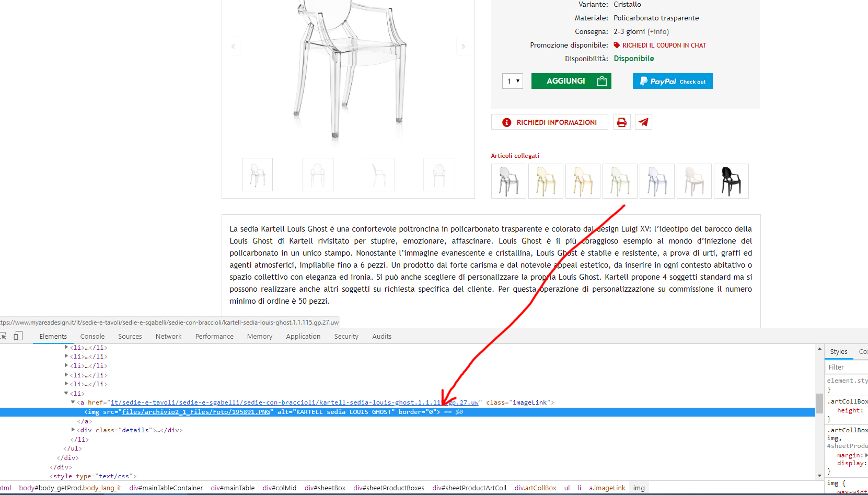
Task: Select angled-view chair thumbnail under main image
Action: [x=257, y=175]
